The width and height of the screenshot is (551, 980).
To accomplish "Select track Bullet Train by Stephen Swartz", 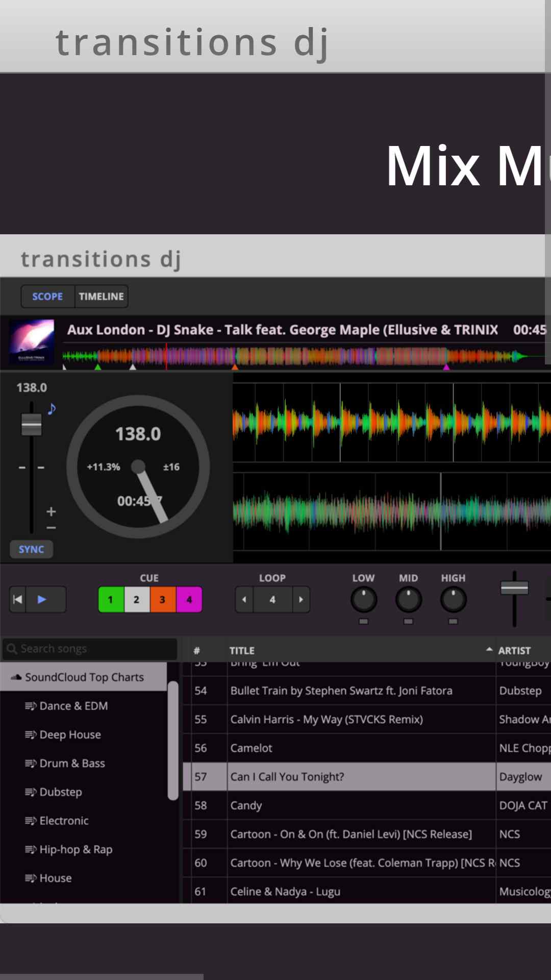I will [341, 691].
